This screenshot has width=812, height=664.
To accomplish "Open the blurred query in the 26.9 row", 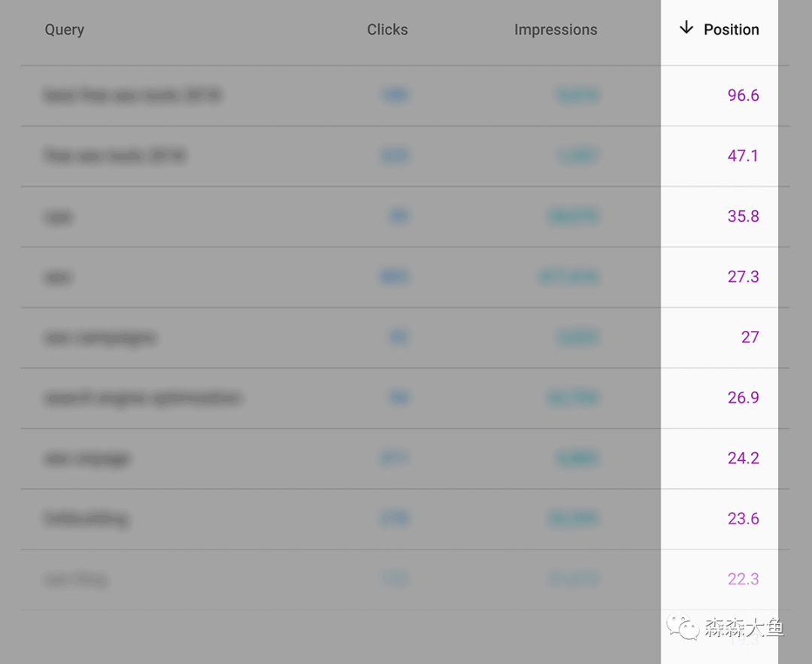I will pos(143,398).
